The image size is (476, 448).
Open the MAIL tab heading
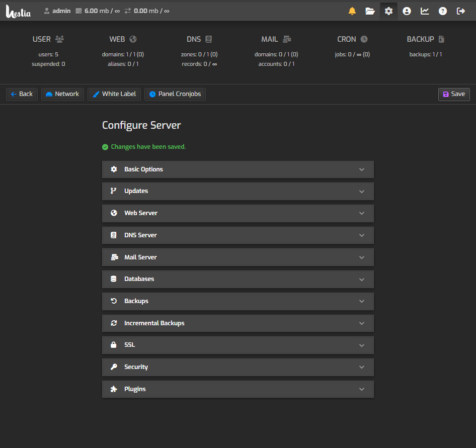[270, 39]
